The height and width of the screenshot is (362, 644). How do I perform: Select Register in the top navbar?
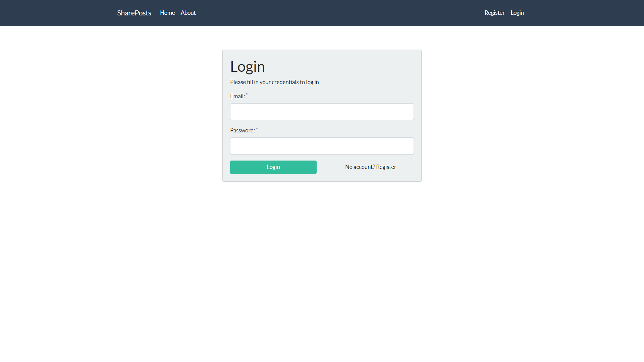pos(494,13)
